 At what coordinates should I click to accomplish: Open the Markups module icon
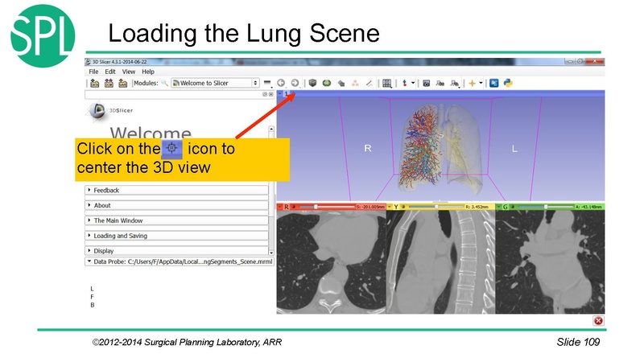click(x=355, y=84)
